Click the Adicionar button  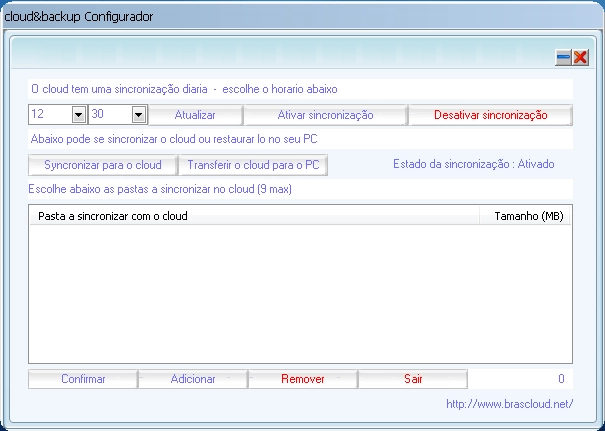193,379
